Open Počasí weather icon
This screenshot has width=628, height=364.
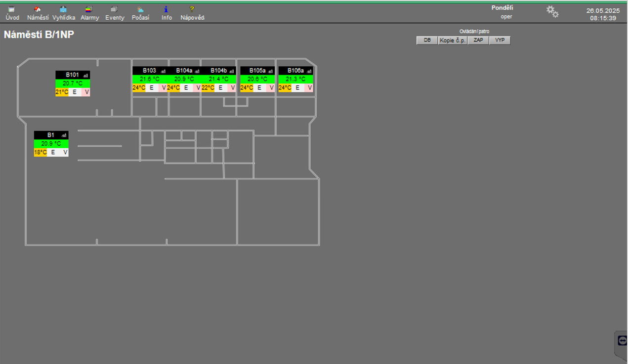pyautogui.click(x=140, y=9)
